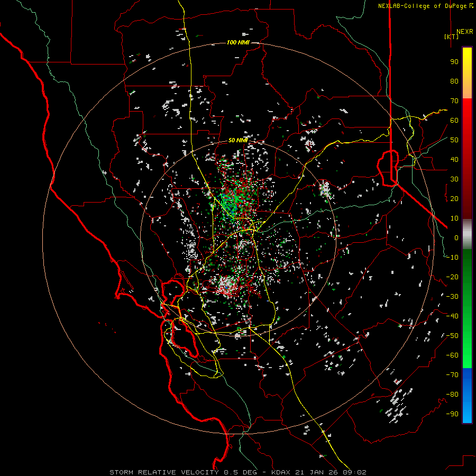
Task: Click the 10 knot scale label
Action: point(454,218)
